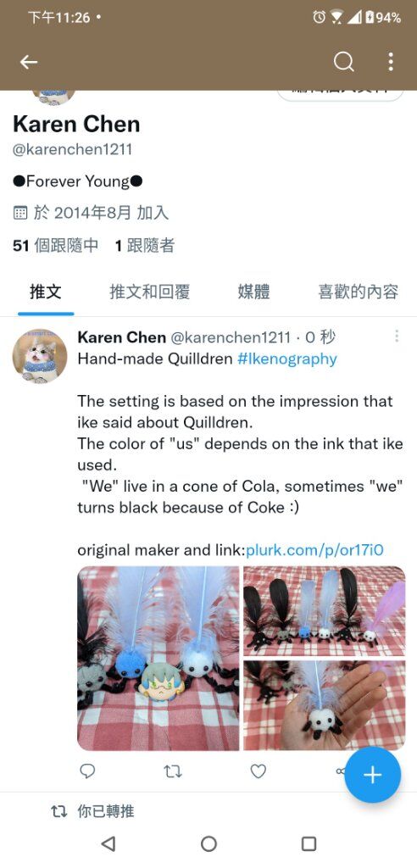View the 51 個跟隨中 following list
This screenshot has height=868, width=417.
55,245
